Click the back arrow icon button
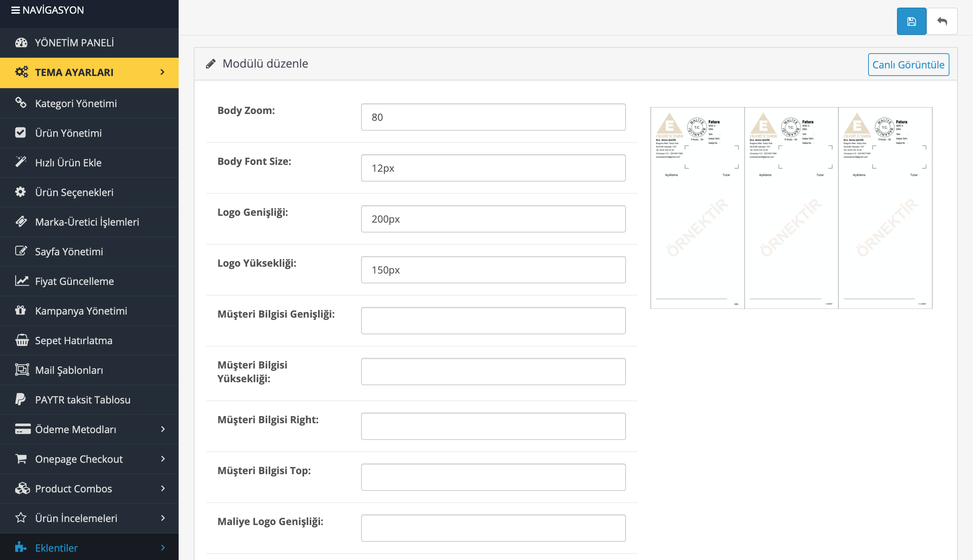The width and height of the screenshot is (973, 560). pos(941,22)
